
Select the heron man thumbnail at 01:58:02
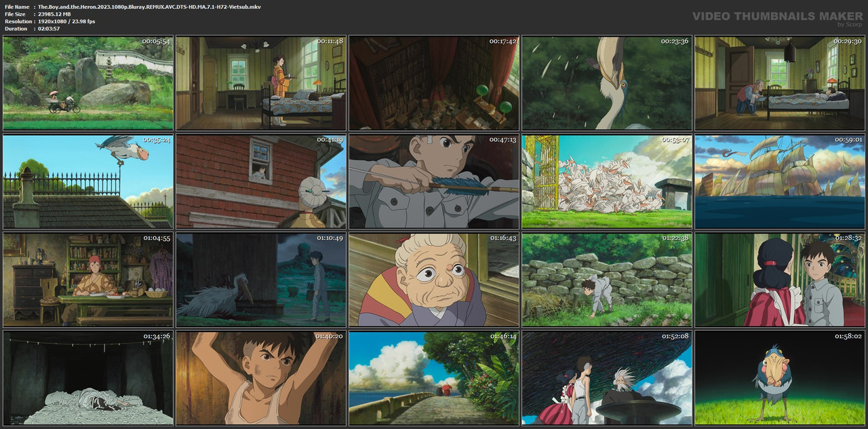pos(780,378)
